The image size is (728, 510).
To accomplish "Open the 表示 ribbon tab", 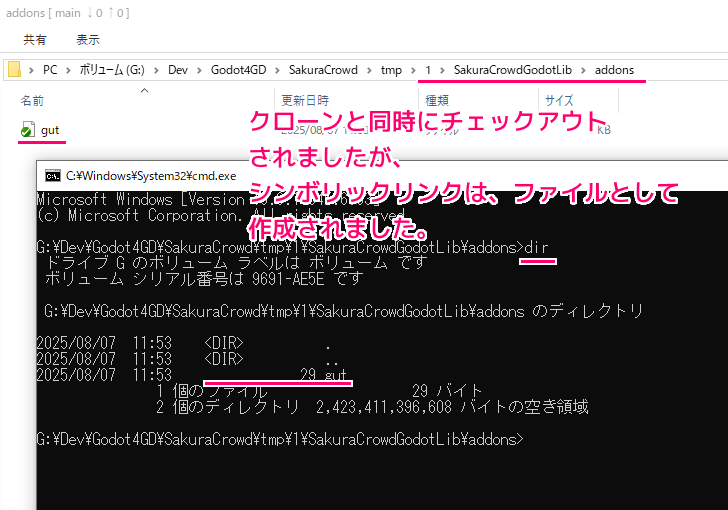I will pyautogui.click(x=88, y=40).
